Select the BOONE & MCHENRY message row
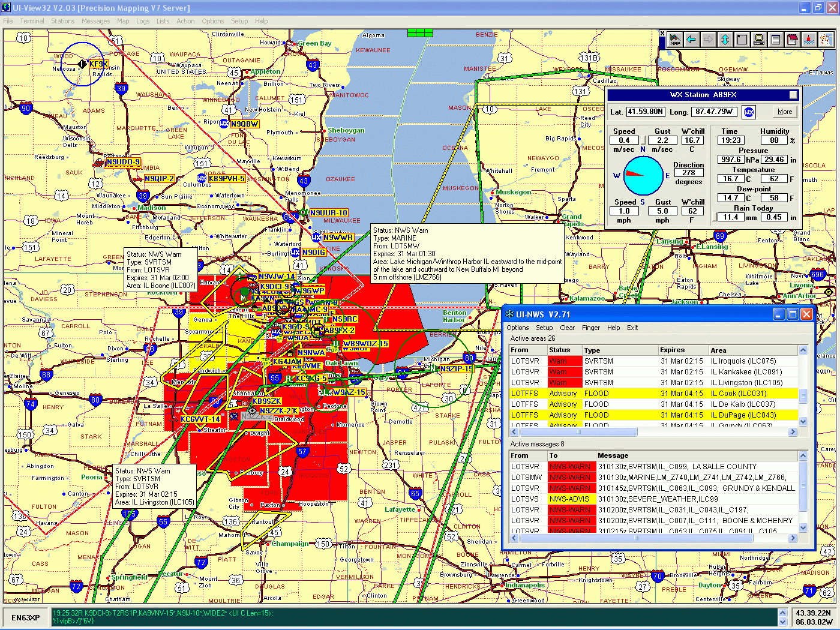 653,521
